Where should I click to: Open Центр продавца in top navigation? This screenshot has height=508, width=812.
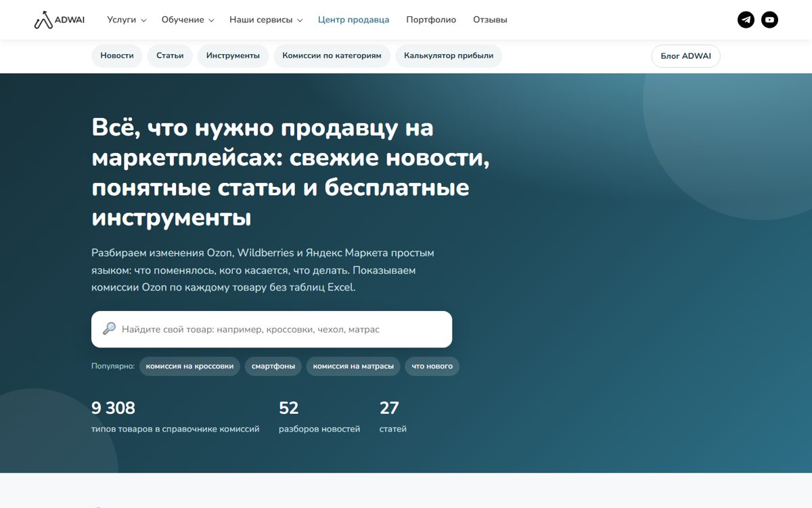pos(353,20)
